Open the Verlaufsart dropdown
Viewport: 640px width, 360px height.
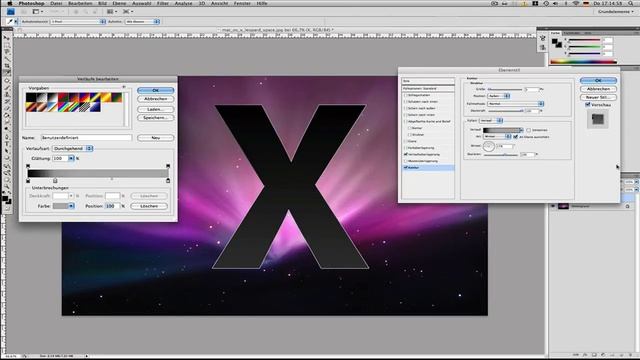click(73, 149)
